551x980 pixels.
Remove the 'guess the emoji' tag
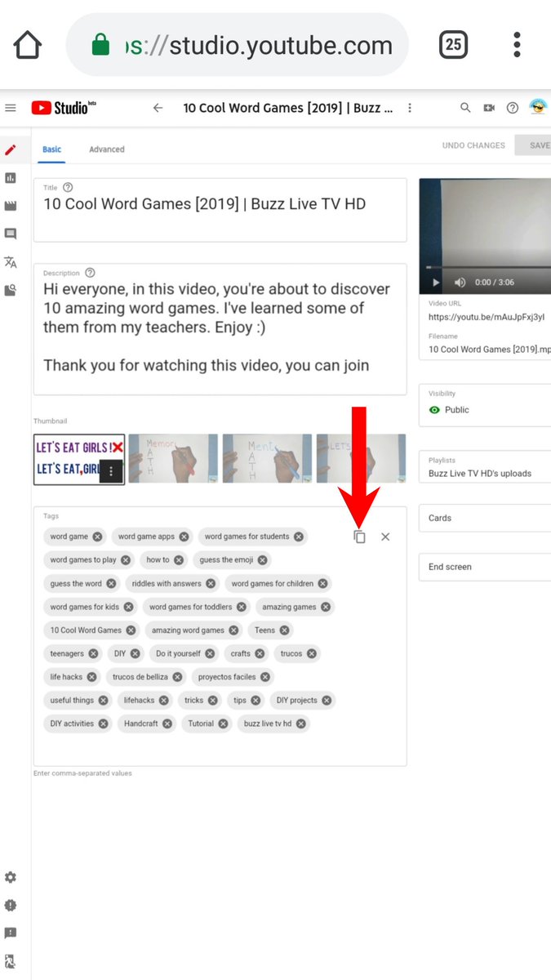pyautogui.click(x=262, y=560)
